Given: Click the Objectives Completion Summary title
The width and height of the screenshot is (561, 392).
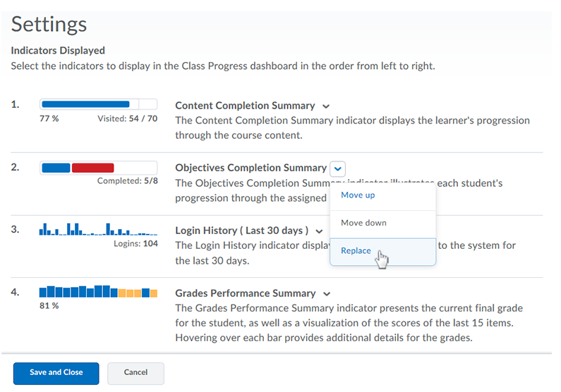Looking at the screenshot, I should click(x=251, y=168).
